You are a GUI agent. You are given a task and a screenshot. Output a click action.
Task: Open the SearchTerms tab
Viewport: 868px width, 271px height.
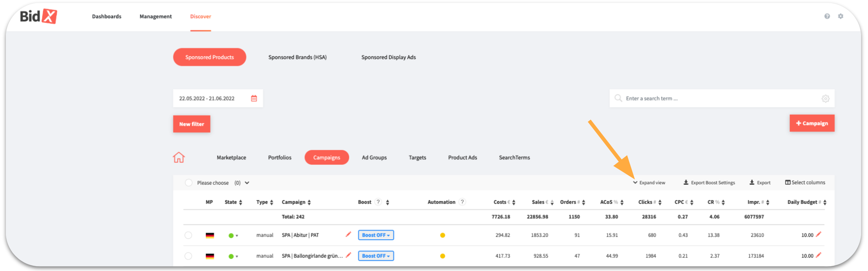(x=514, y=157)
